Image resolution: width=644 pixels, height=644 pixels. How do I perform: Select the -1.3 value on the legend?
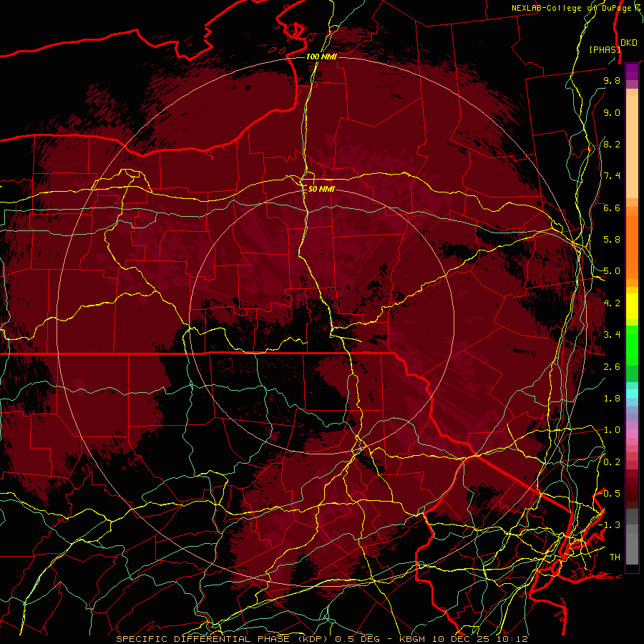click(x=609, y=525)
